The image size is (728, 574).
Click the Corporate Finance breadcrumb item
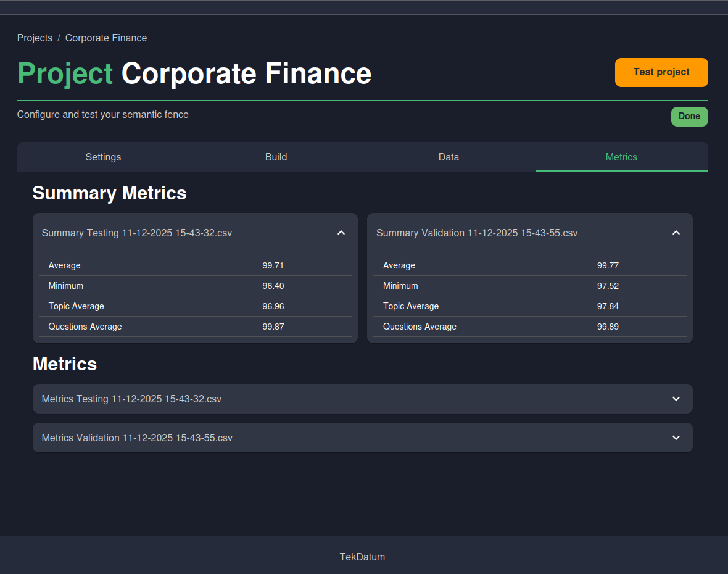tap(105, 38)
